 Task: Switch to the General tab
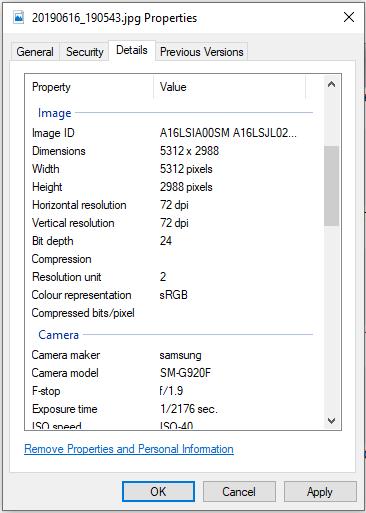(x=35, y=52)
